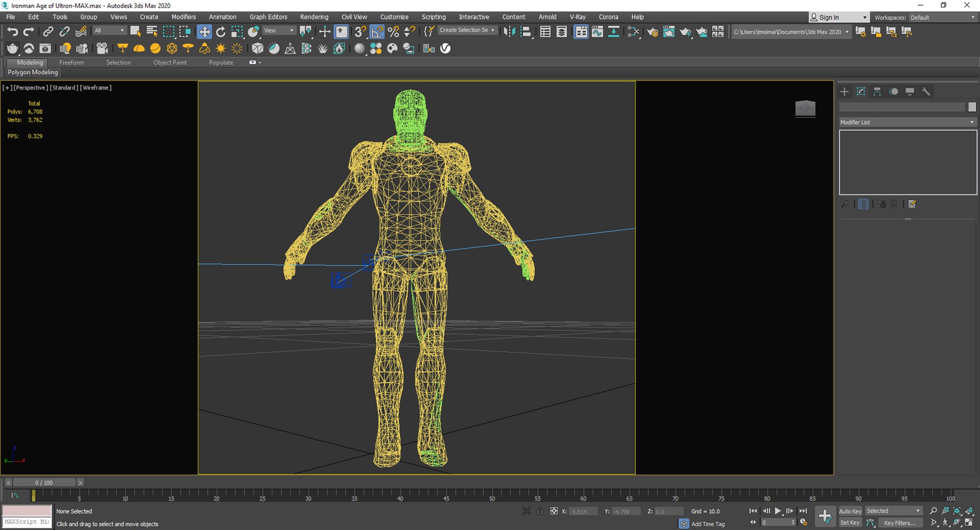Image resolution: width=980 pixels, height=530 pixels.
Task: Open Render Setup teapot icon
Action: click(x=652, y=32)
